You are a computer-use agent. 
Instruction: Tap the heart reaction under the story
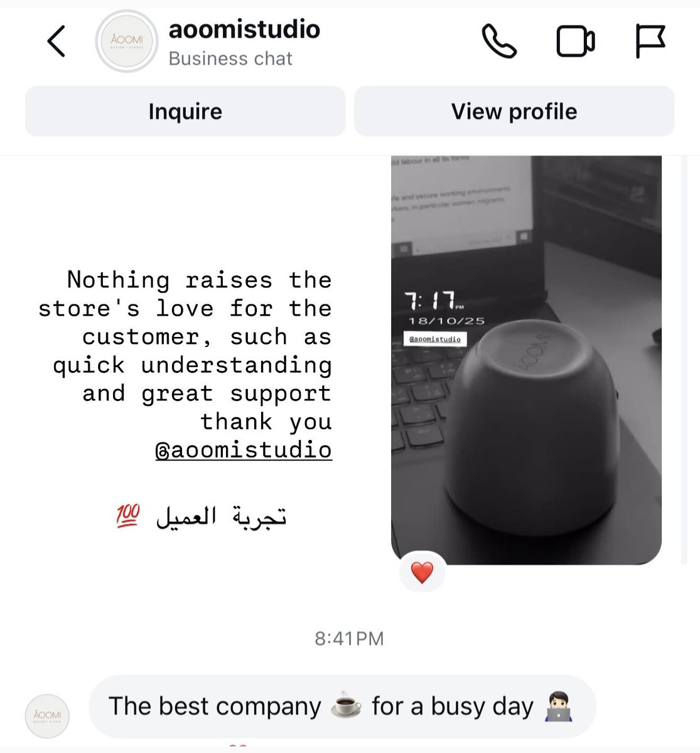click(x=422, y=572)
